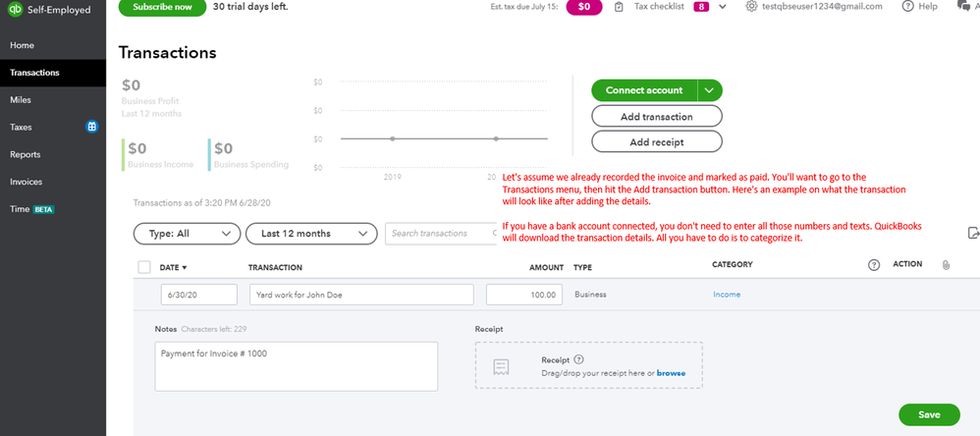Screen dimensions: 980x436
Task: Click the browse link for receipt
Action: [x=672, y=373]
